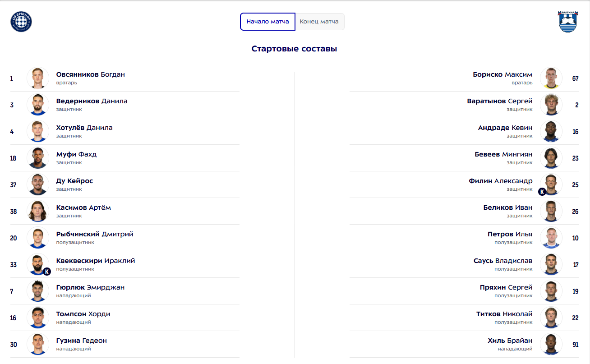Screen dimensions: 590x364
Task: Open Петров Илья's profile link
Action: click(510, 234)
